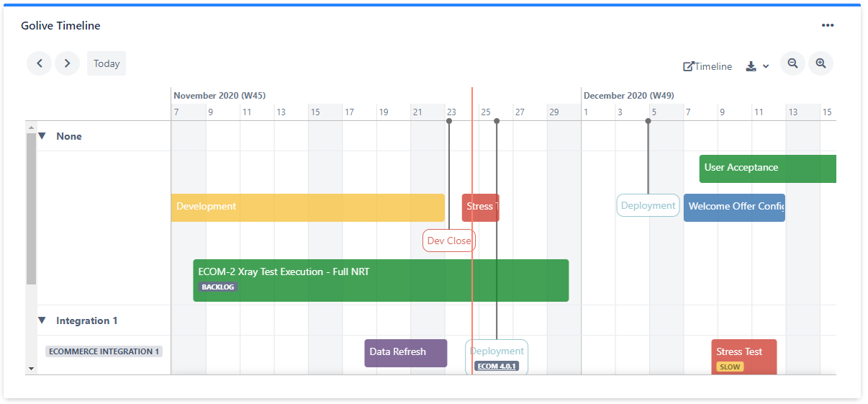Jump to Today on the timeline
Viewport: 868px width, 404px height.
click(x=107, y=63)
